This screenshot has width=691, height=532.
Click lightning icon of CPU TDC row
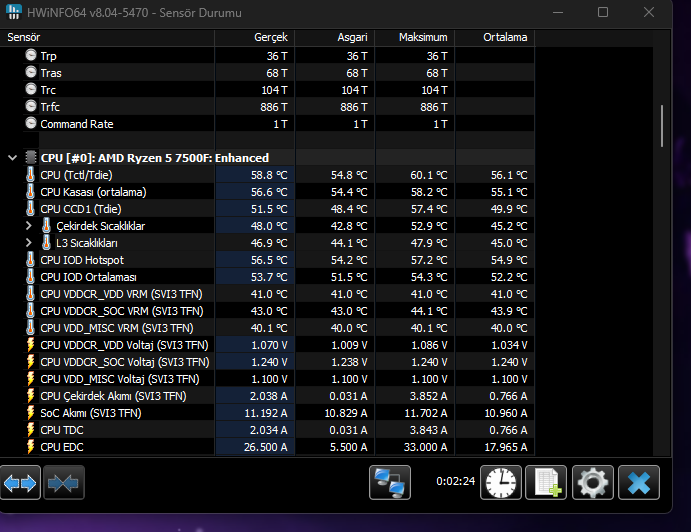(x=30, y=430)
